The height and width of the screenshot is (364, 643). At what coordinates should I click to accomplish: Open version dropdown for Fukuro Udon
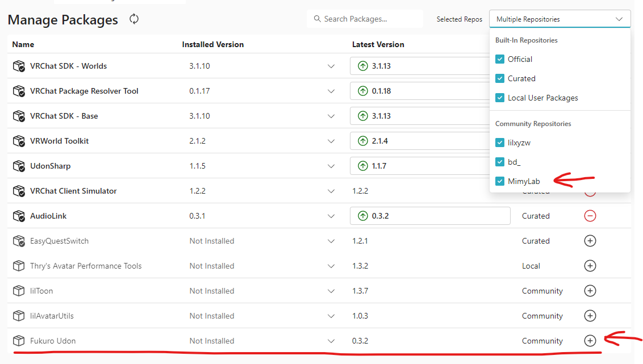click(331, 341)
